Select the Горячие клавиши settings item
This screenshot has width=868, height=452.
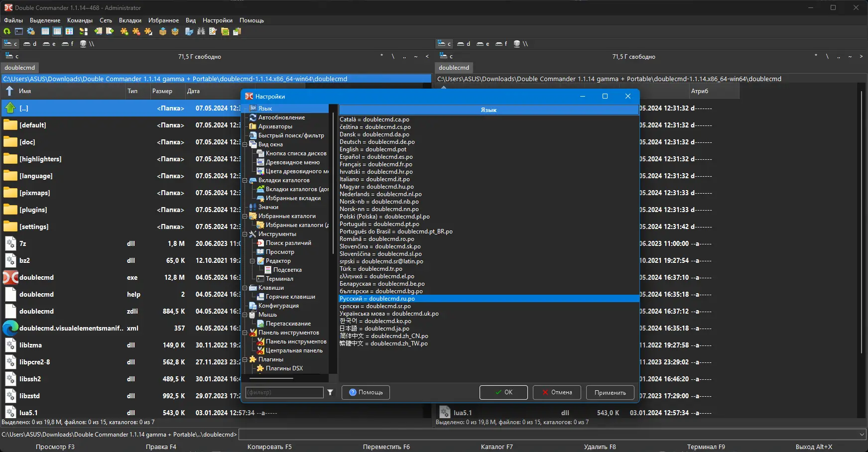tap(290, 297)
